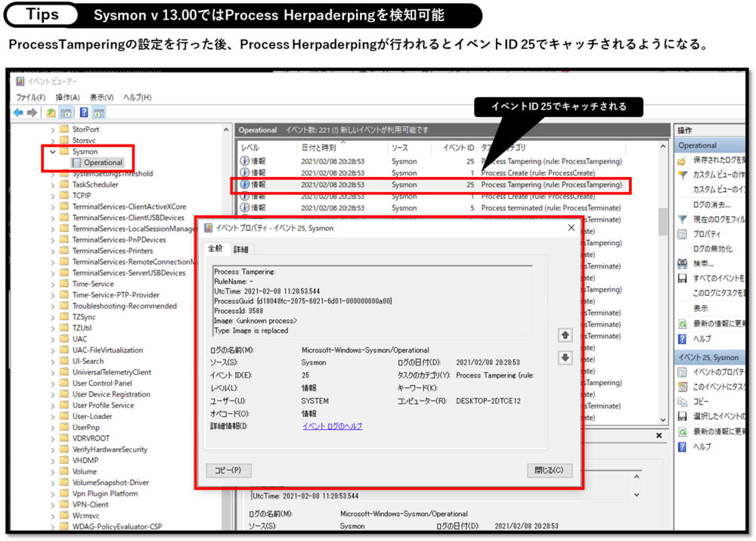Toggle the console tree pane toolbar icon
The height and width of the screenshot is (541, 756).
point(66,113)
